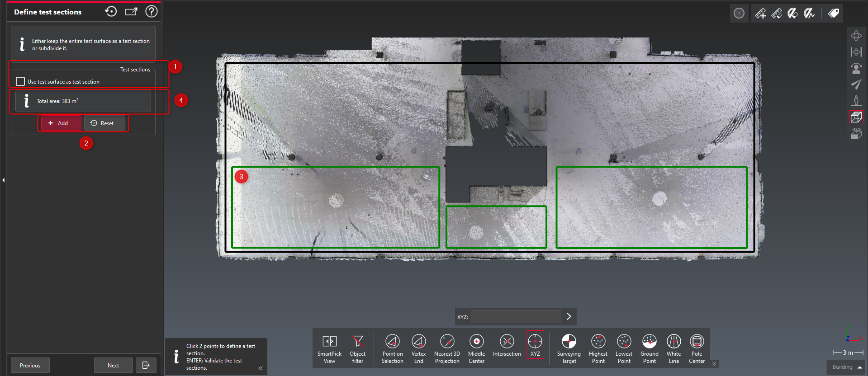
Task: Toggle the XYZ coordinate input mode
Action: tap(535, 345)
